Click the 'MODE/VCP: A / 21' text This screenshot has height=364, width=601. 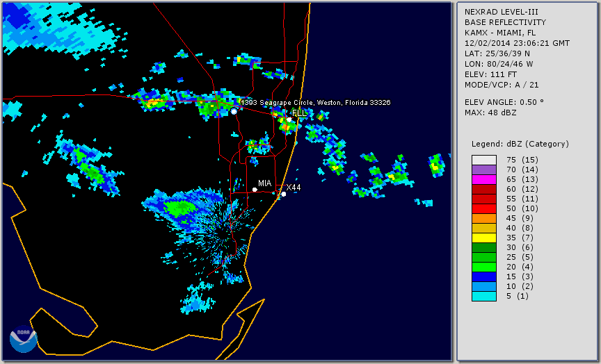pyautogui.click(x=502, y=85)
